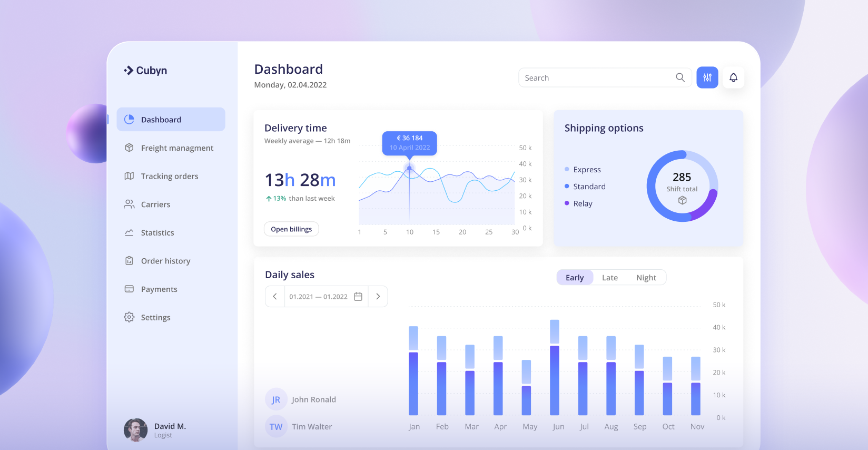This screenshot has width=868, height=450.
Task: Click the Settings gear icon in sidebar
Action: tap(129, 317)
